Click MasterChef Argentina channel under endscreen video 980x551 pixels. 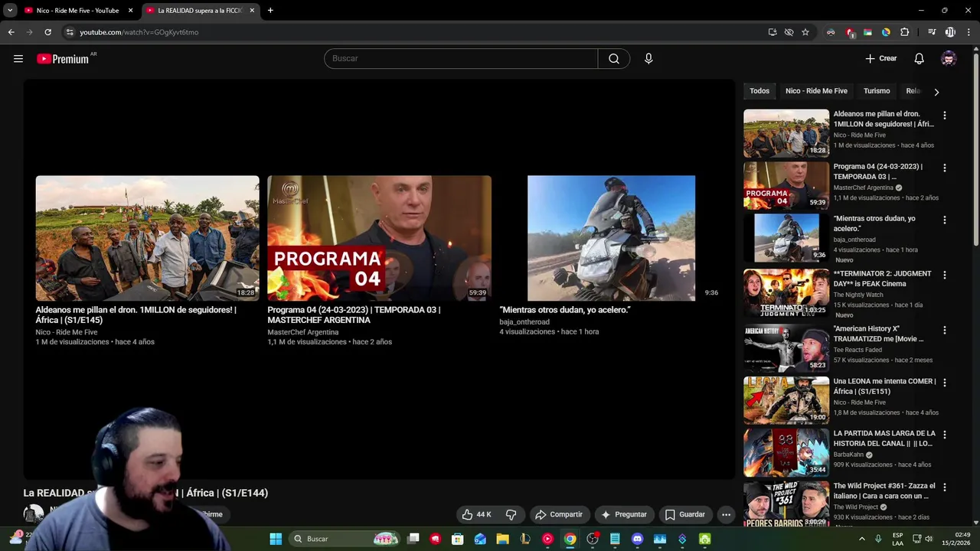pos(303,332)
